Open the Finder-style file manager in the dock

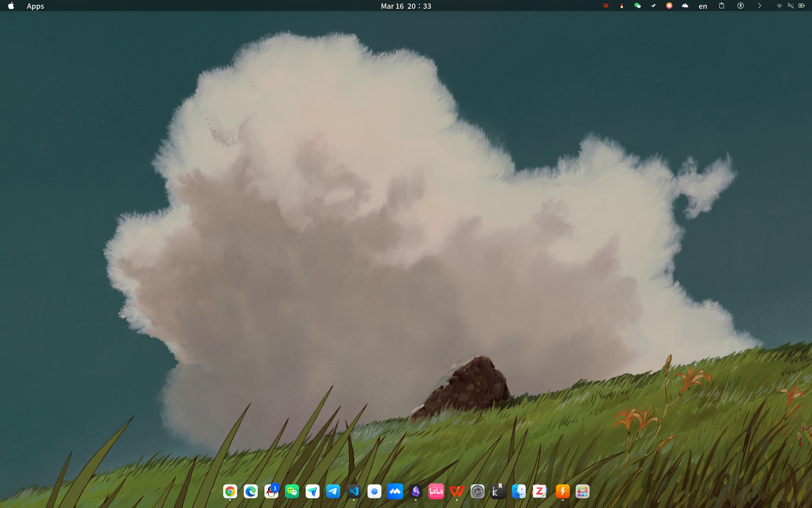point(519,492)
